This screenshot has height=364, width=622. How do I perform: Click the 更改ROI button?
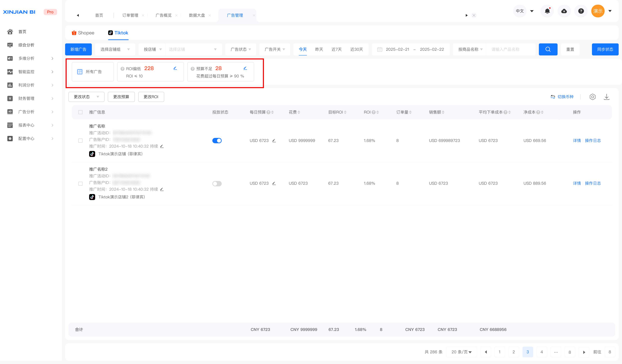tap(151, 97)
